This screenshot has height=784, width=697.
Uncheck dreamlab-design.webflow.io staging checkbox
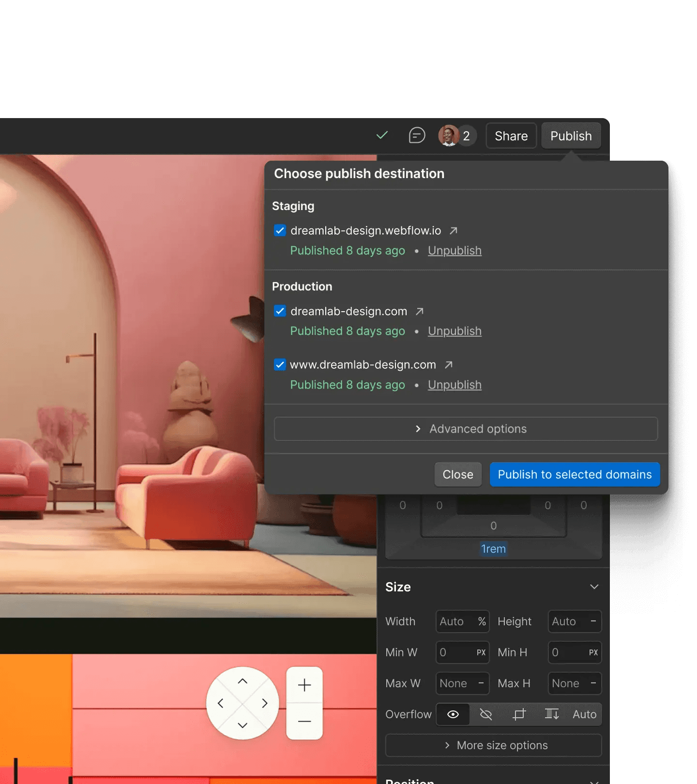tap(280, 230)
